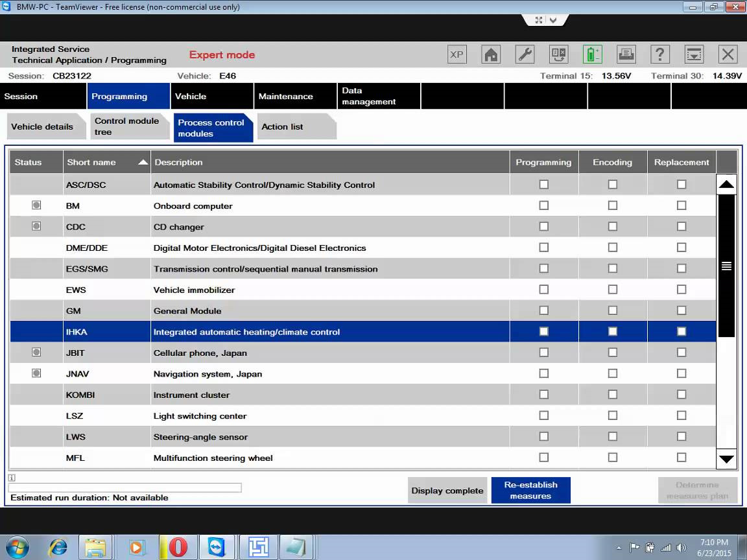
Task: Open the notepad-like taskbar app
Action: 296,547
